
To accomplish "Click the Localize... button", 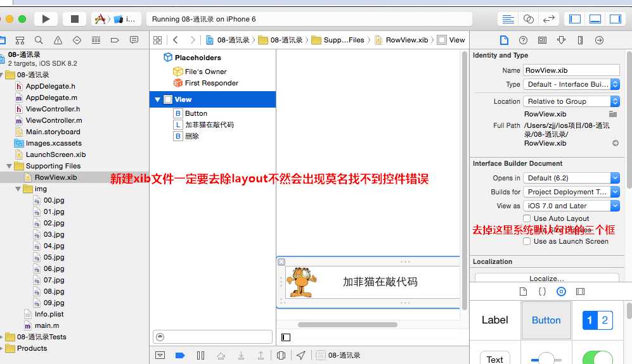I will pyautogui.click(x=546, y=279).
